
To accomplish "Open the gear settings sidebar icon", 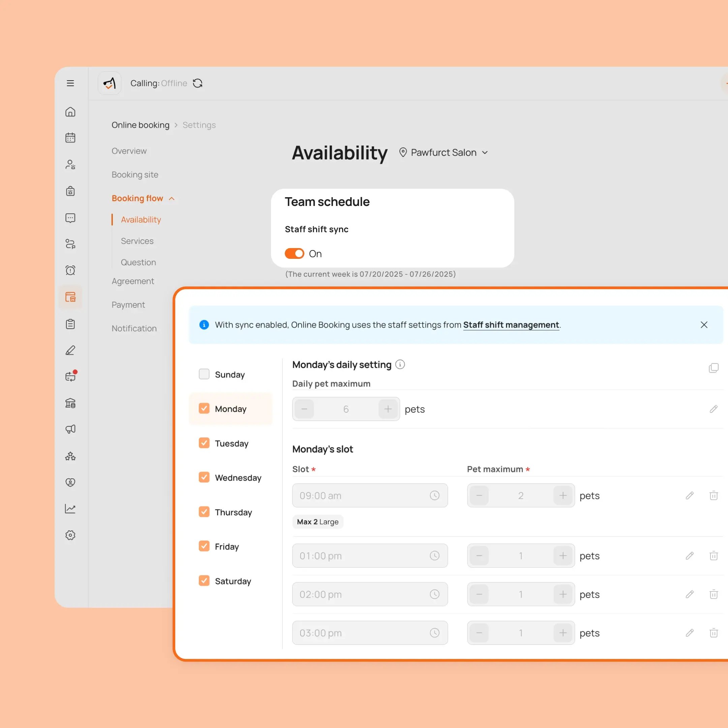I will 70,536.
